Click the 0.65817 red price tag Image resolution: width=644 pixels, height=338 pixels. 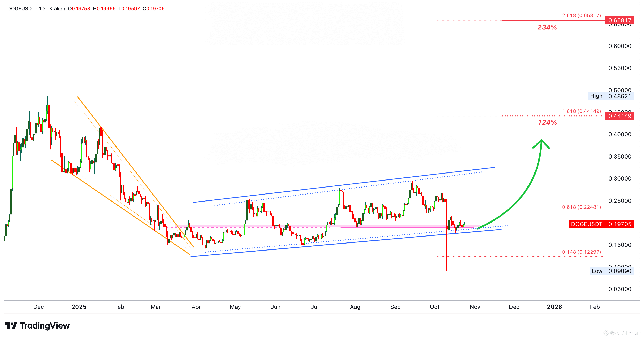tap(620, 20)
